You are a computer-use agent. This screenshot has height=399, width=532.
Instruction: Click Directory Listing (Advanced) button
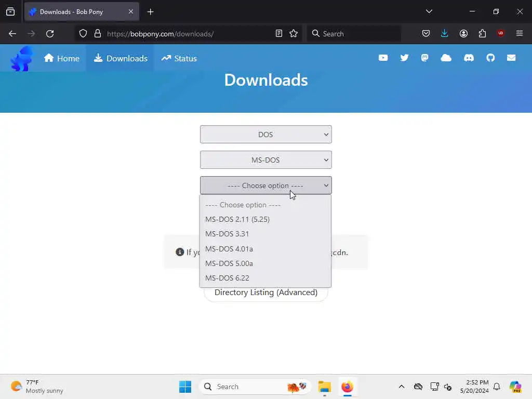pos(266,292)
